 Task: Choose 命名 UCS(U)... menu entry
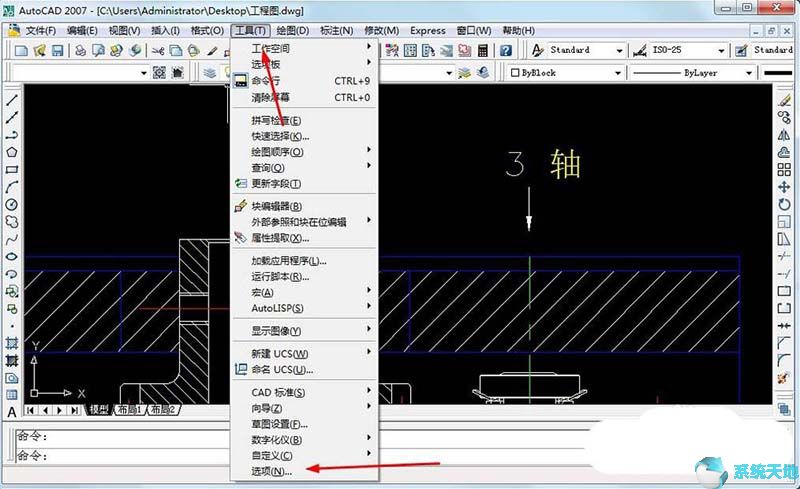click(x=305, y=370)
